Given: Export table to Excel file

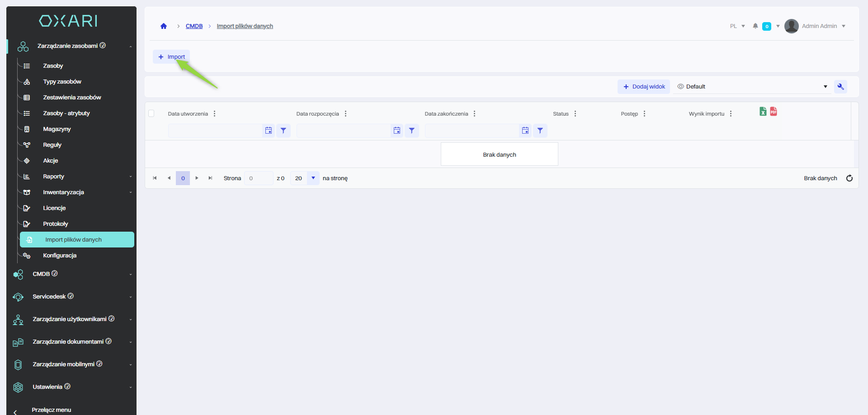Looking at the screenshot, I should tap(763, 112).
